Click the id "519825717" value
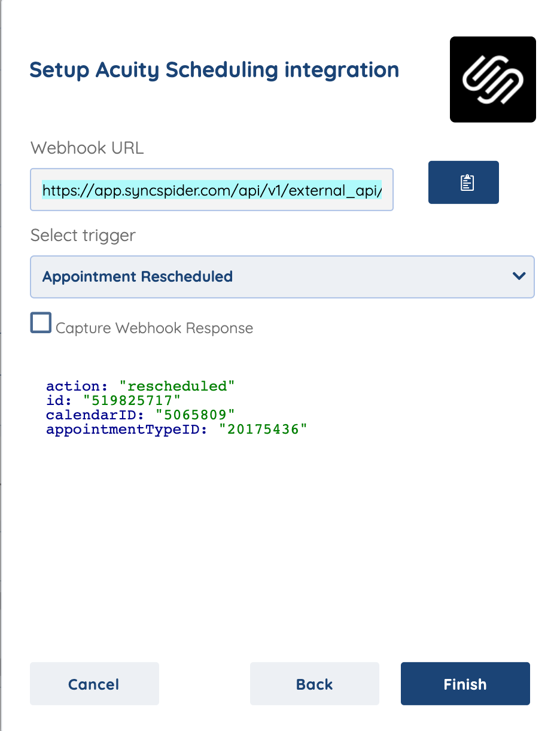 [x=132, y=401]
